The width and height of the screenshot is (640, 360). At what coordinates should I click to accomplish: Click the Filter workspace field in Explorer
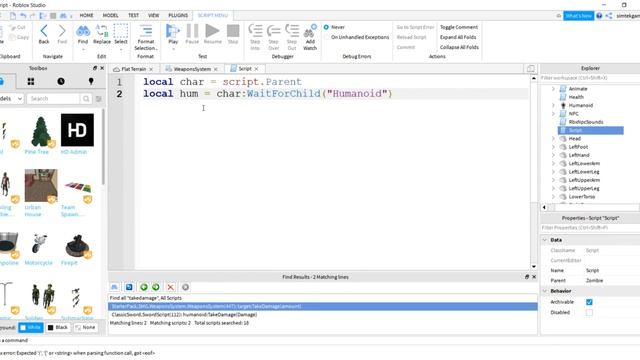(x=590, y=78)
